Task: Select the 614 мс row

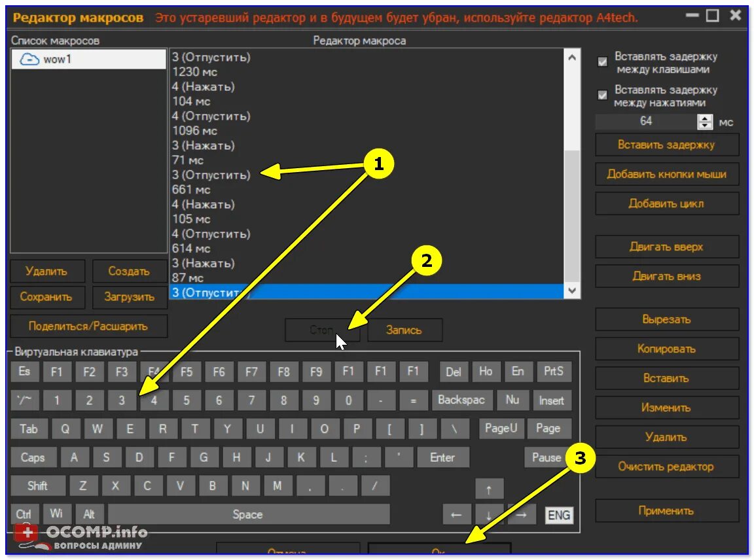Action: (x=367, y=249)
